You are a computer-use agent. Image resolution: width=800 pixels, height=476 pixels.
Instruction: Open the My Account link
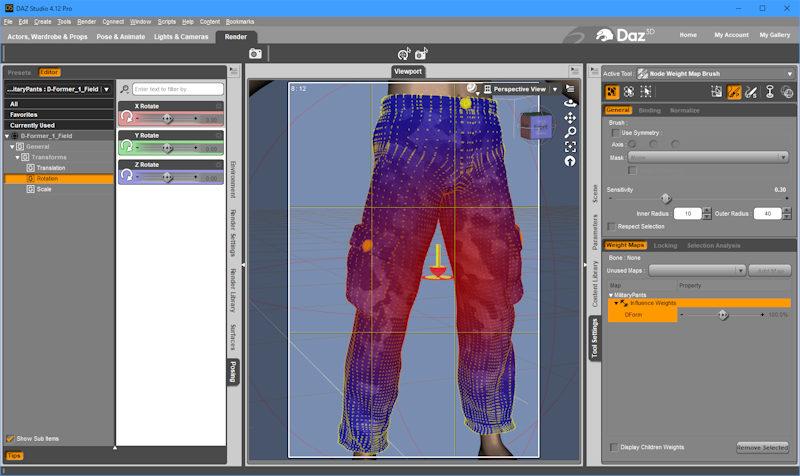731,35
